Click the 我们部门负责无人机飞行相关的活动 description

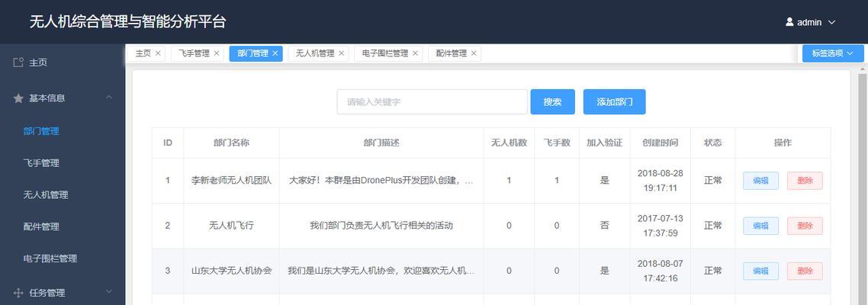(x=381, y=226)
